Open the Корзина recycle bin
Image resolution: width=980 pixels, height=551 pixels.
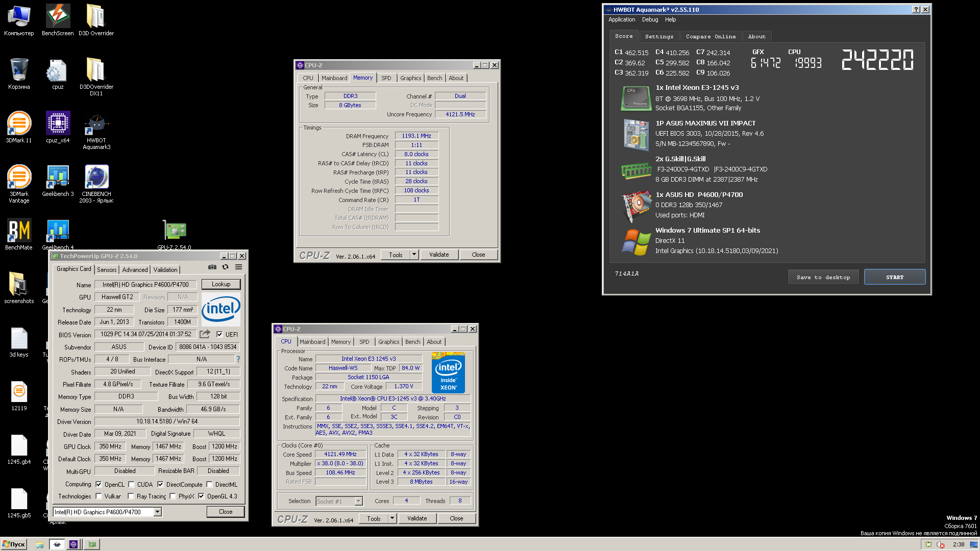[19, 74]
